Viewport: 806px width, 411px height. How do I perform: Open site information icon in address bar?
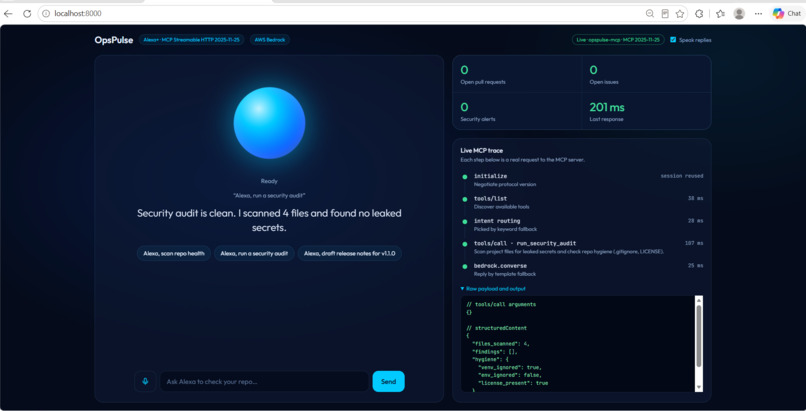pos(46,14)
